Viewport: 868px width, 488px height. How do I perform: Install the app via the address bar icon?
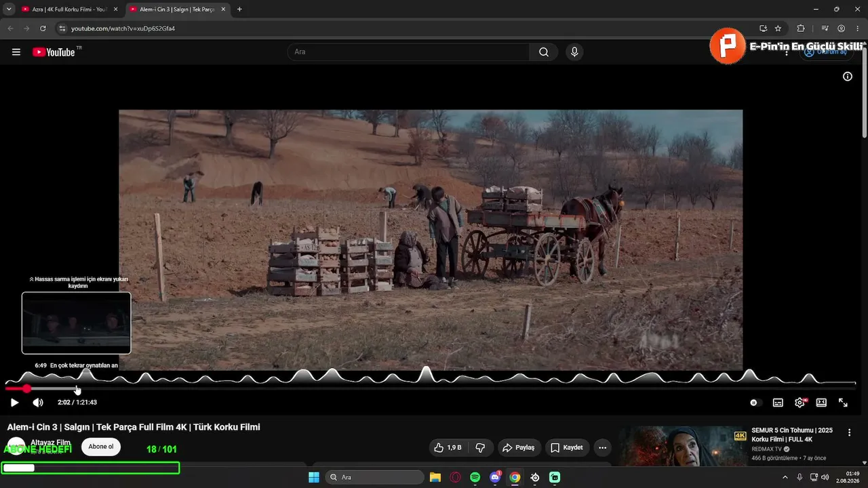point(763,28)
